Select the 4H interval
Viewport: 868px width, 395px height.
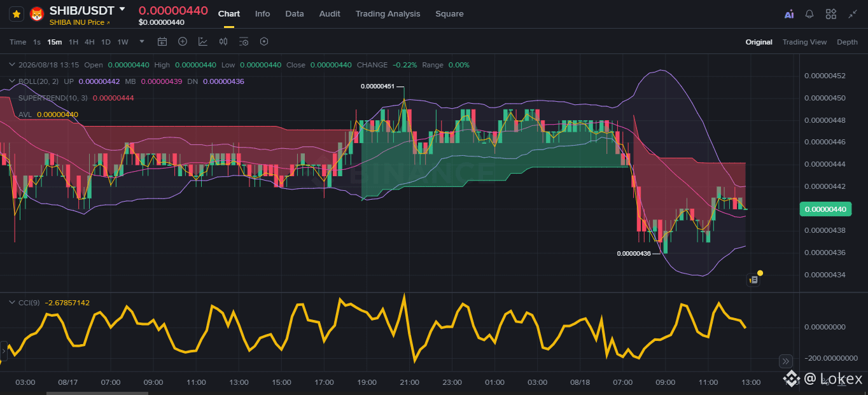90,42
